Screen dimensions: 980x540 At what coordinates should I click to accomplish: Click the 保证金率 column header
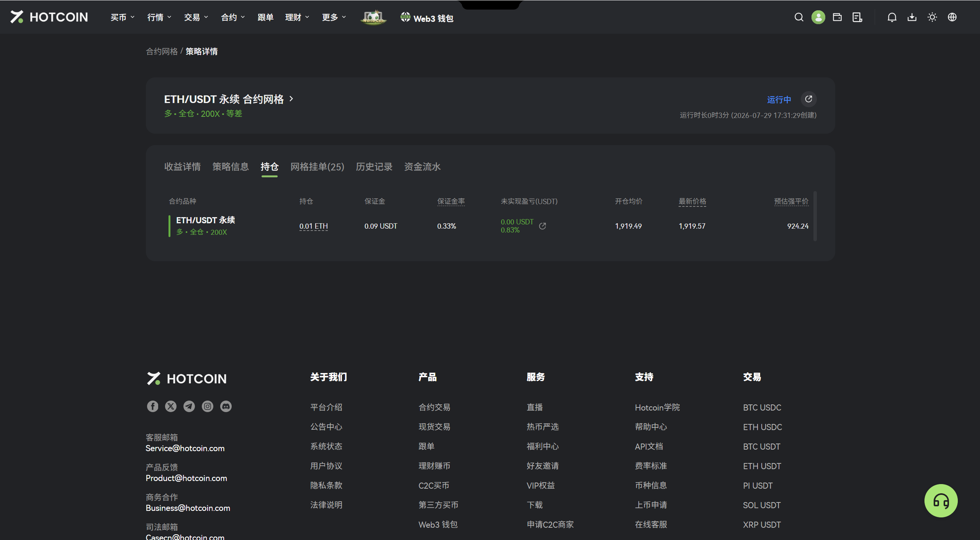click(x=451, y=201)
